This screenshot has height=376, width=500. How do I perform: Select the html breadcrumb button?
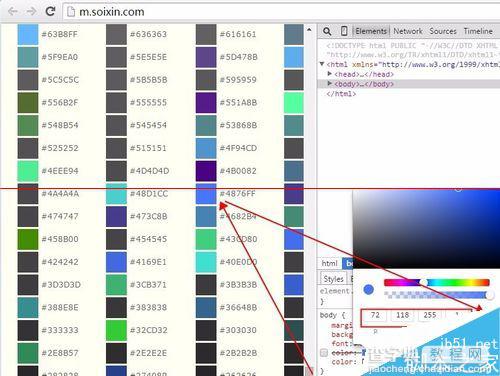click(x=329, y=263)
